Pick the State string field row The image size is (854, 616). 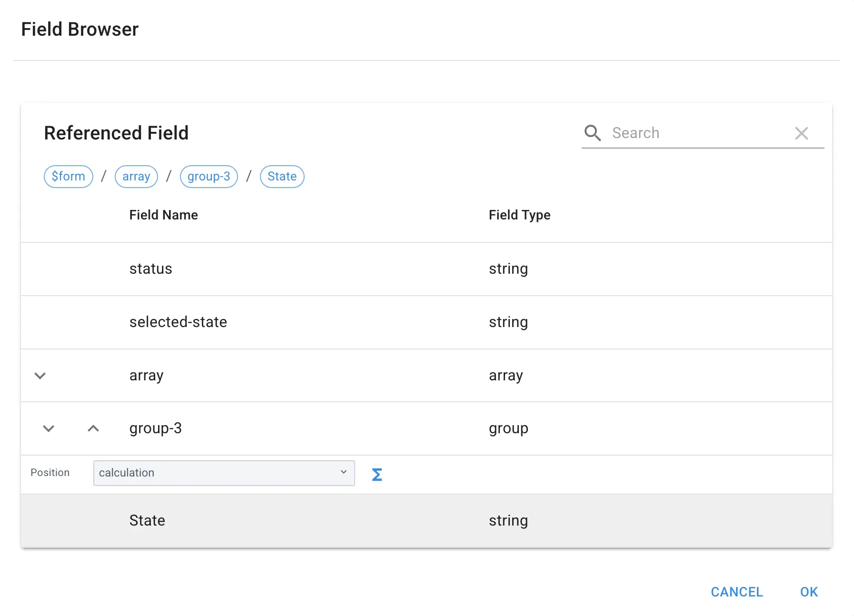coord(147,521)
